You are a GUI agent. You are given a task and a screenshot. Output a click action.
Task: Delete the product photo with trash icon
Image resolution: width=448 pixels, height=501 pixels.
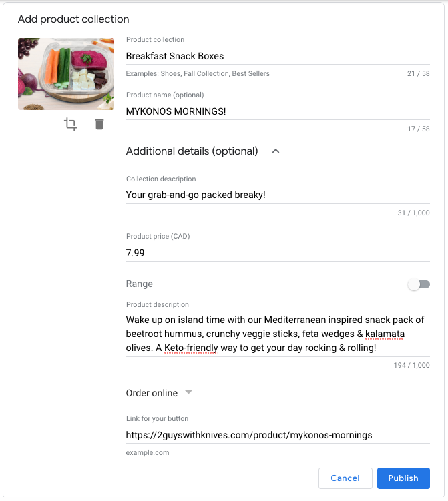pyautogui.click(x=99, y=124)
